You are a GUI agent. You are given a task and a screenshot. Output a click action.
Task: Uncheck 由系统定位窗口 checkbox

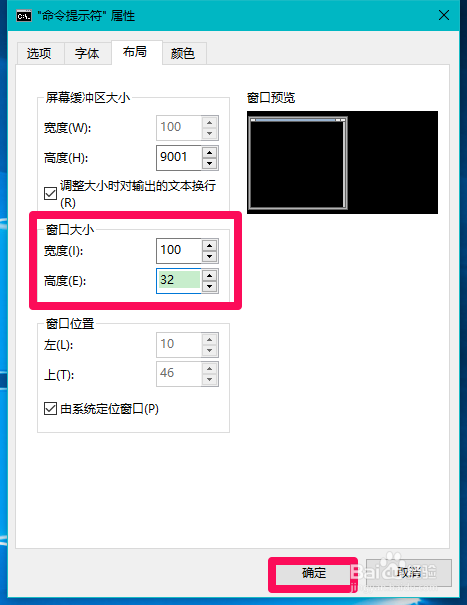51,408
